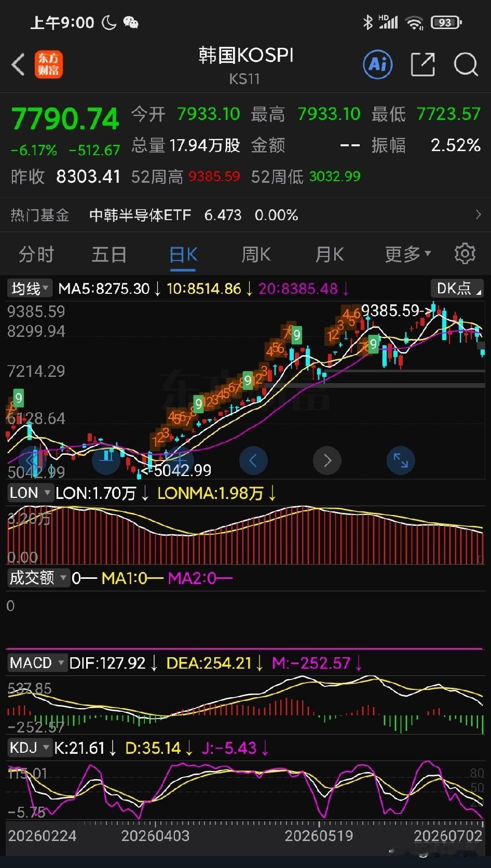
Task: Tap the double-left rewind chart button
Action: pos(33,460)
